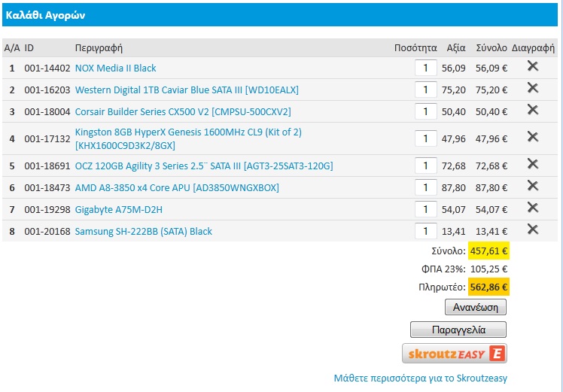
Task: Click the Αξία column header
Action: 456,47
